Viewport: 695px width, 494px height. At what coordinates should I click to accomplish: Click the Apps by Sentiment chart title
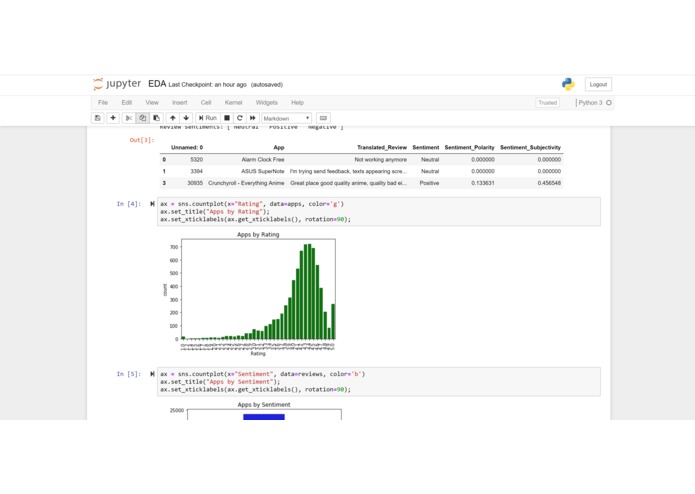point(264,405)
